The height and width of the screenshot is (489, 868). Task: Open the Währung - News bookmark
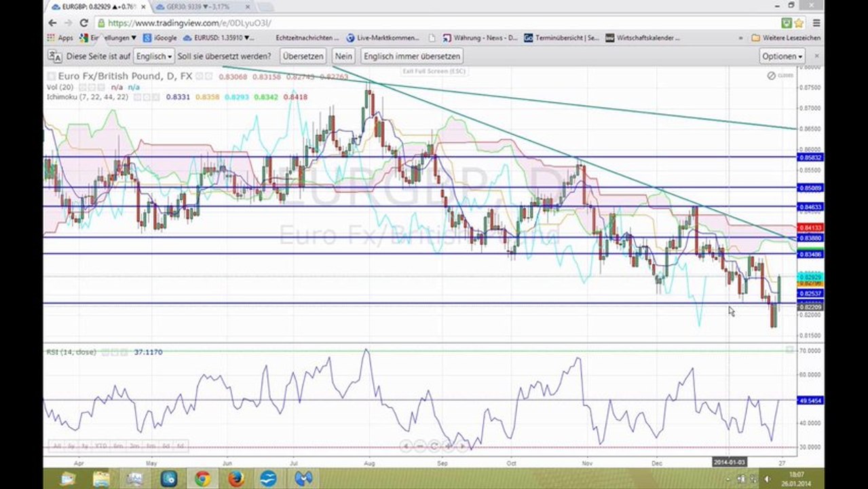(480, 38)
